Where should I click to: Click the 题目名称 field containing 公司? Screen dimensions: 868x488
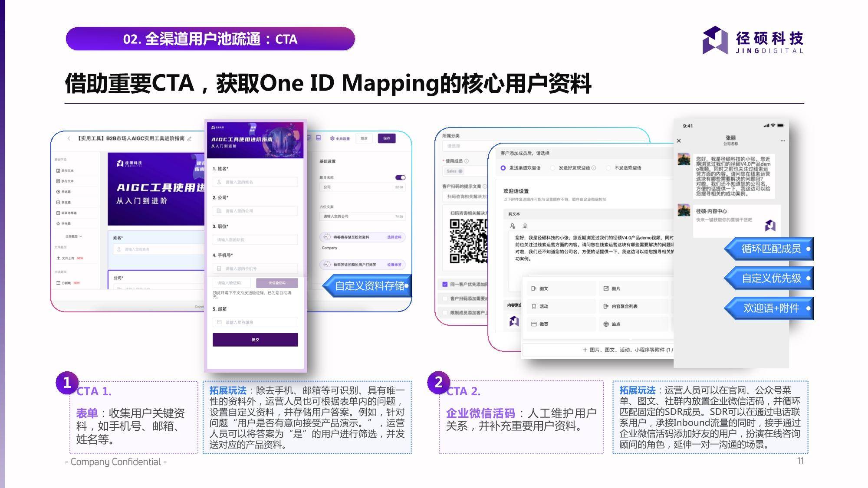pos(362,187)
